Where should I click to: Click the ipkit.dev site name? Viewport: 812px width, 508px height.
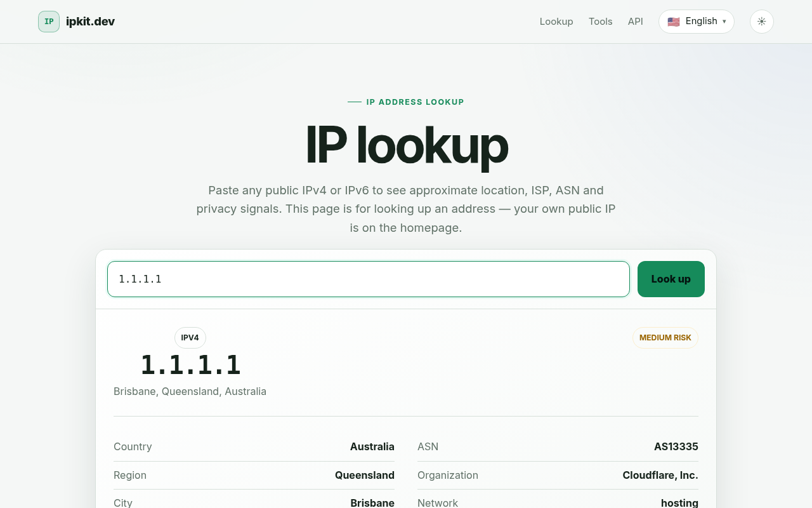tap(91, 22)
